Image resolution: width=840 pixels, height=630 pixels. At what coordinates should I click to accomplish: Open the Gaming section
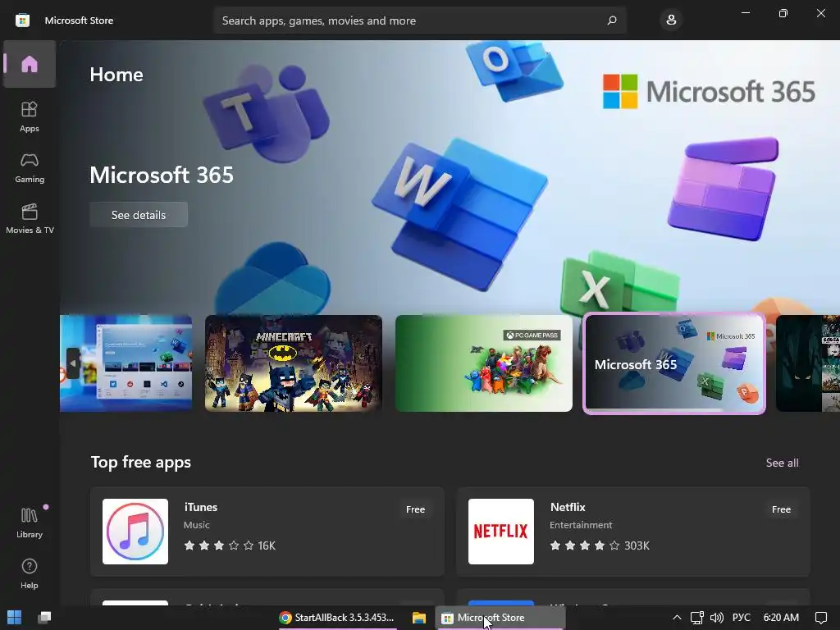(x=30, y=167)
